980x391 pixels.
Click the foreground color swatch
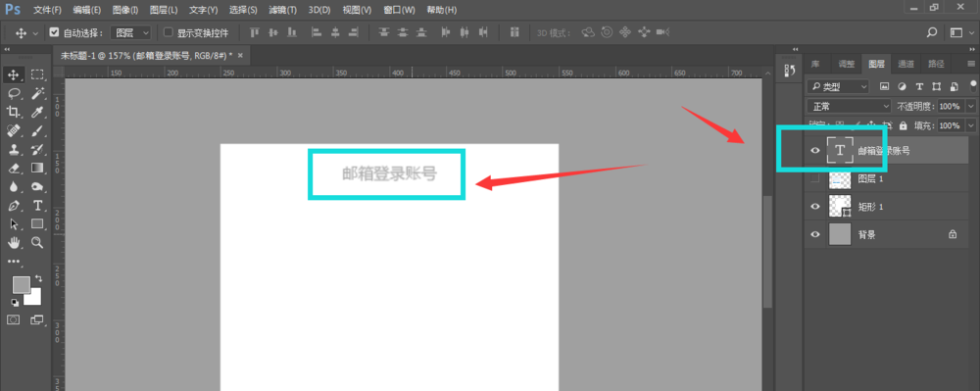[x=22, y=284]
